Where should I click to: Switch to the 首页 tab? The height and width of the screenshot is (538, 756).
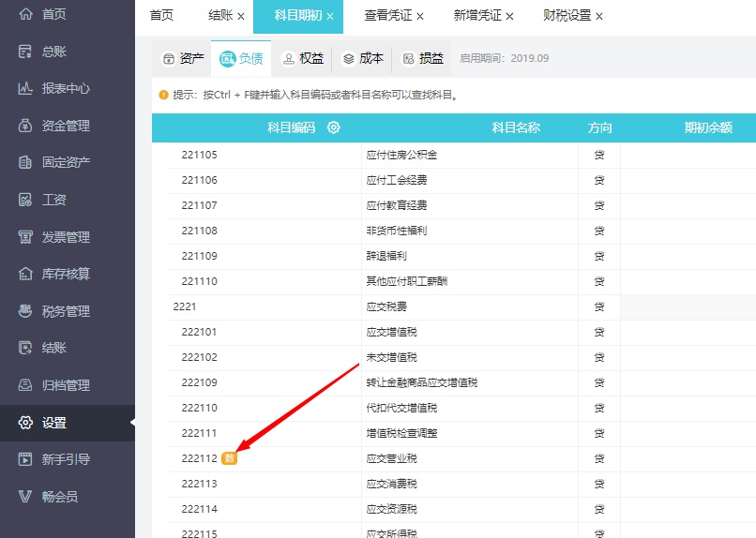(161, 15)
